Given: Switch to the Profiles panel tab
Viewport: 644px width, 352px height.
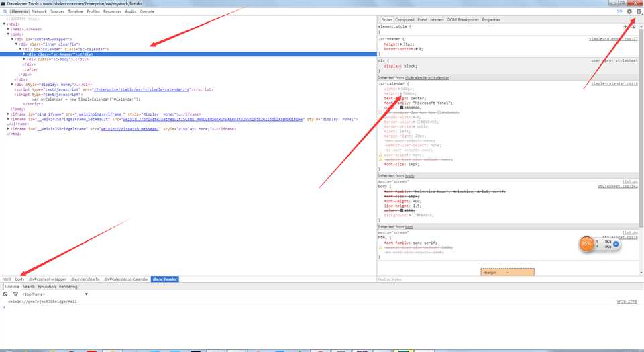Looking at the screenshot, I should tap(93, 11).
